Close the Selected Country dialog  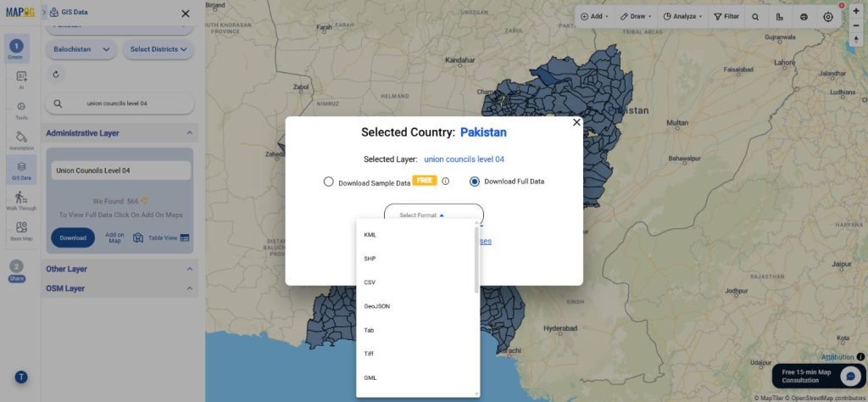[x=576, y=122]
